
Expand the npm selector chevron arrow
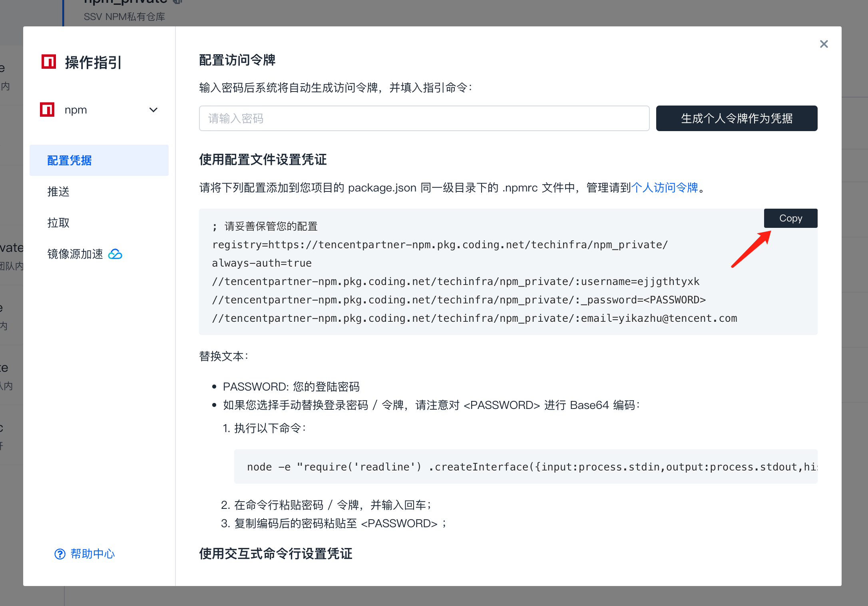tap(153, 110)
